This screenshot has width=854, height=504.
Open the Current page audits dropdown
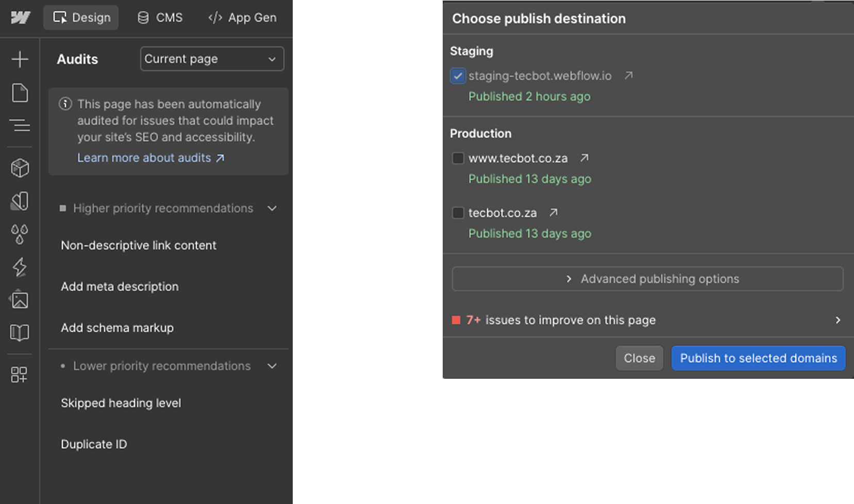pyautogui.click(x=212, y=59)
